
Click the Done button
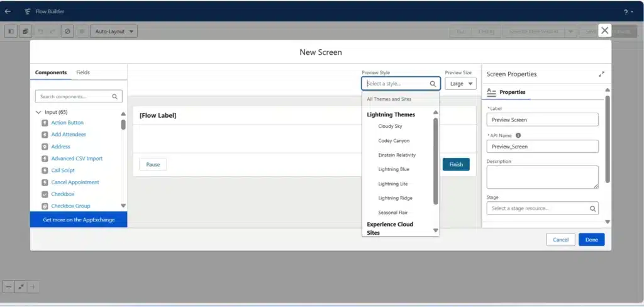[591, 240]
